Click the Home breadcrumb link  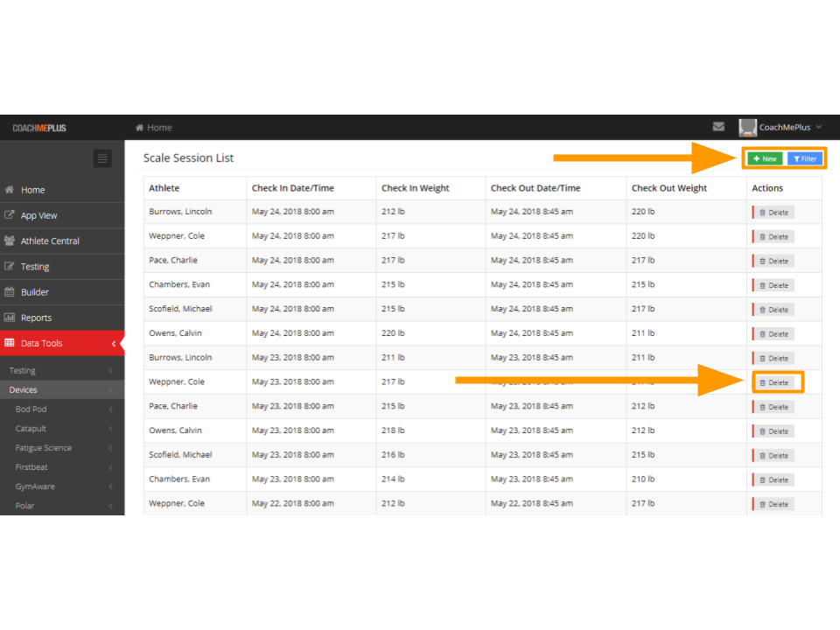click(154, 128)
